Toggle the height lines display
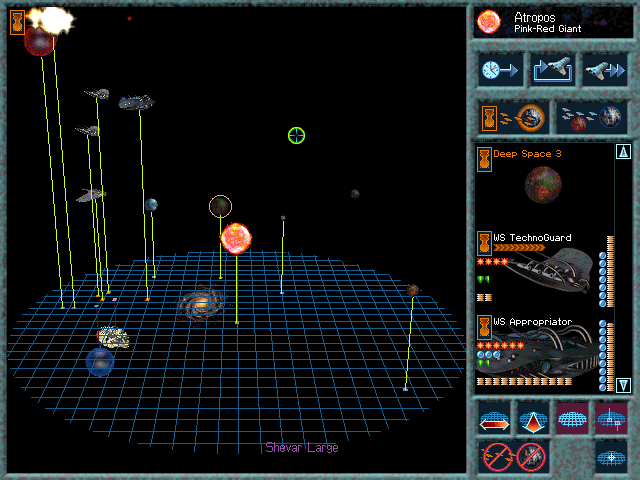The height and width of the screenshot is (480, 640). (x=611, y=419)
